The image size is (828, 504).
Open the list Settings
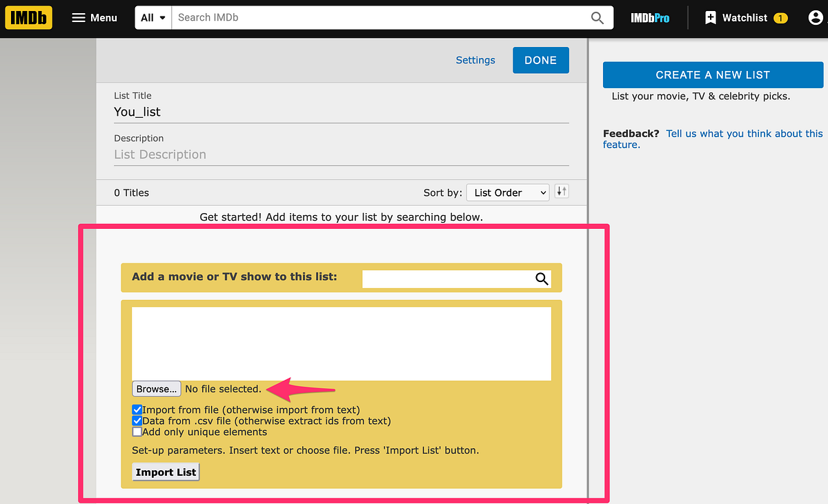[475, 60]
